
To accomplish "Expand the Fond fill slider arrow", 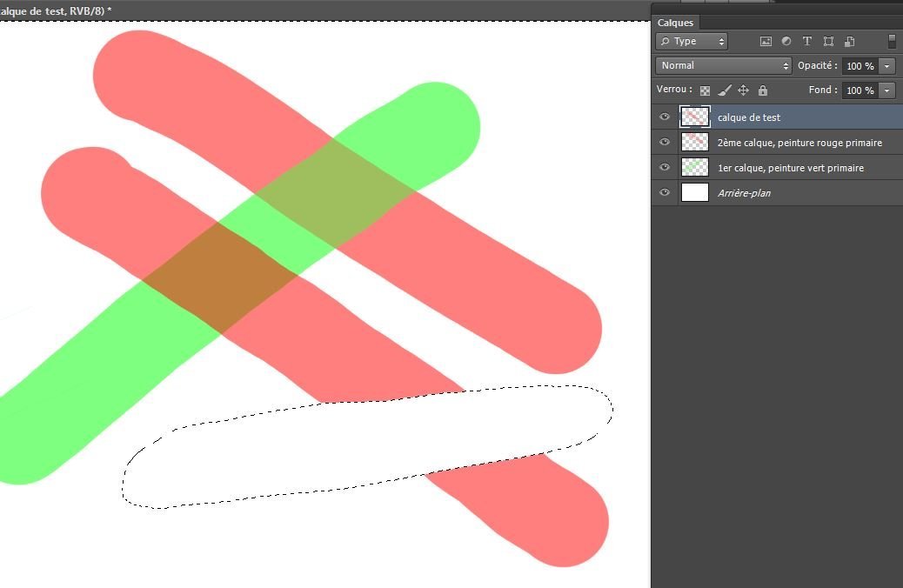I will (886, 90).
